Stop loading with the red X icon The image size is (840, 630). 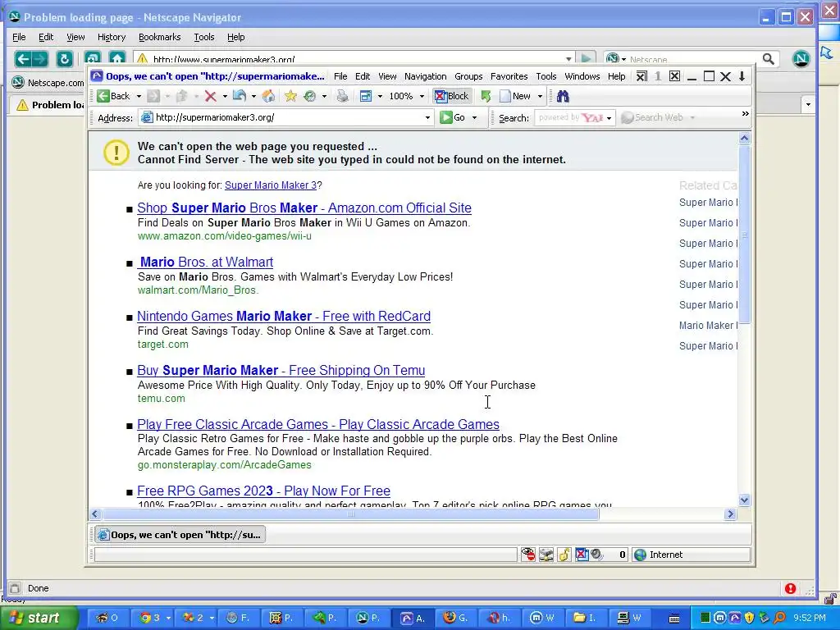coord(211,96)
